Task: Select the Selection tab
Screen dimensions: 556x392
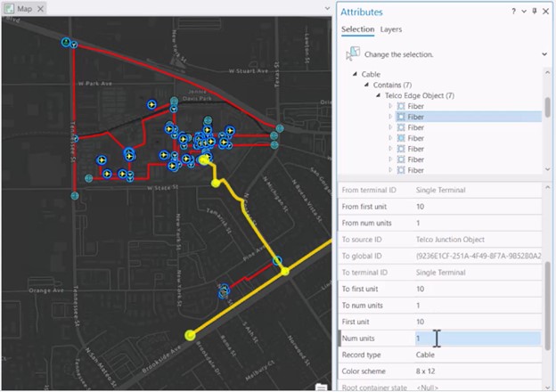Action: 357,29
